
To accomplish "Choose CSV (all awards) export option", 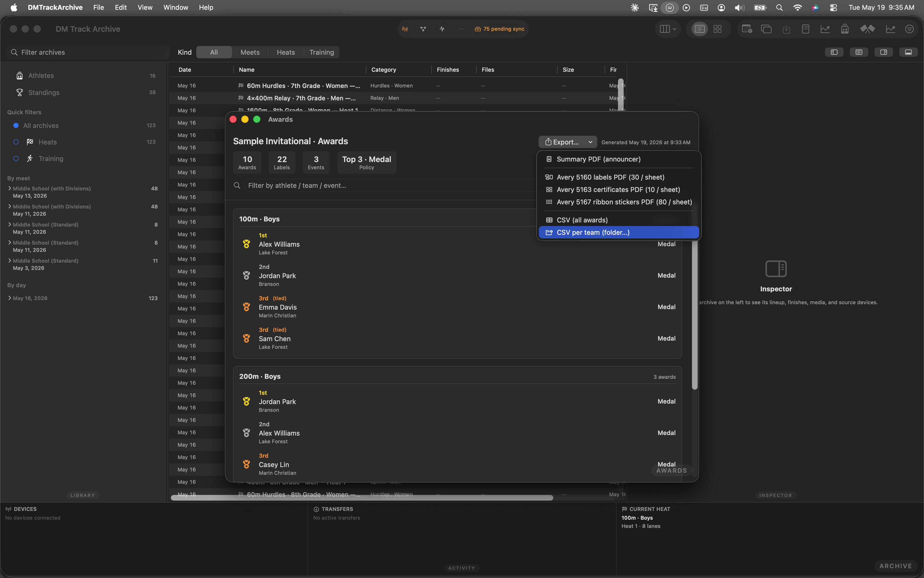I will (619, 220).
